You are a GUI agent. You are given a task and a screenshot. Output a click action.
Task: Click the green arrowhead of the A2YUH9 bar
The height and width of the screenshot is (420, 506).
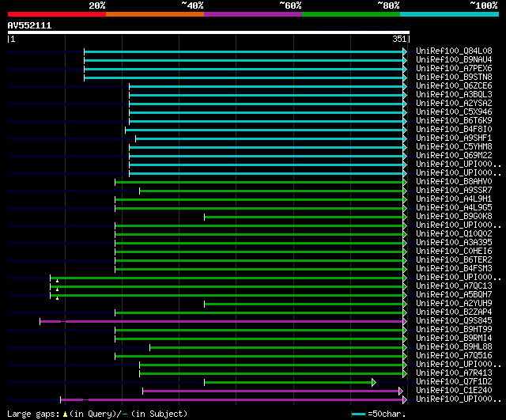click(x=405, y=304)
